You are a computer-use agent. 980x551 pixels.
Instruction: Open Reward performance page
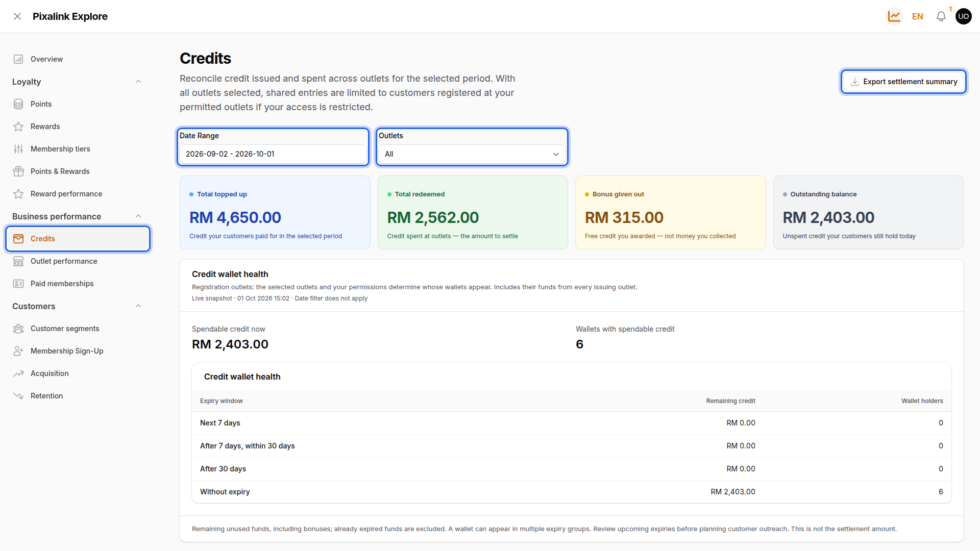[x=78, y=194]
